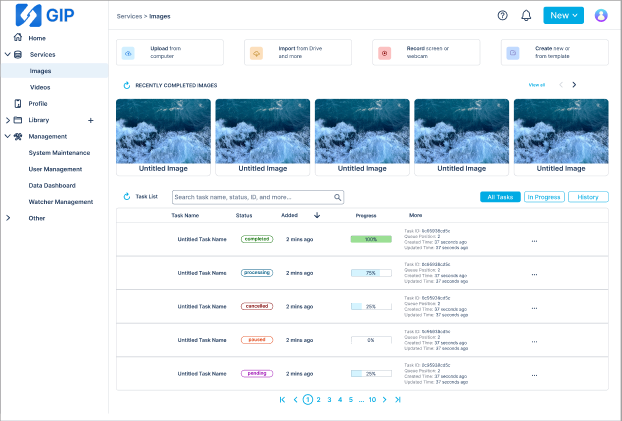The width and height of the screenshot is (622, 421).
Task: Click Services in the breadcrumb
Action: 129,16
